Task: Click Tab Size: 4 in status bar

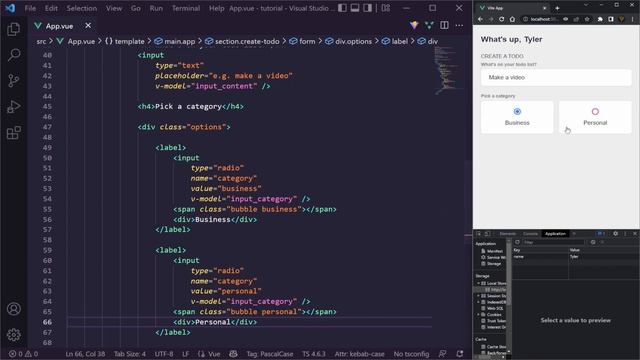Action: [129, 354]
